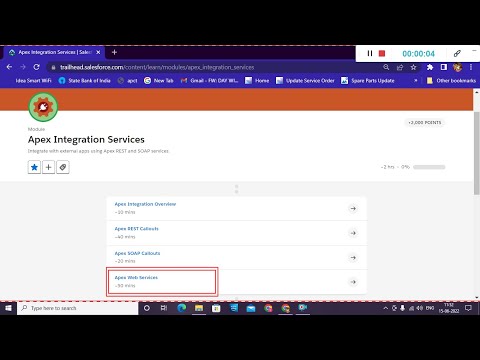Image resolution: width=480 pixels, height=360 pixels.
Task: Expand hidden bookmarks chevron
Action: [x=415, y=81]
